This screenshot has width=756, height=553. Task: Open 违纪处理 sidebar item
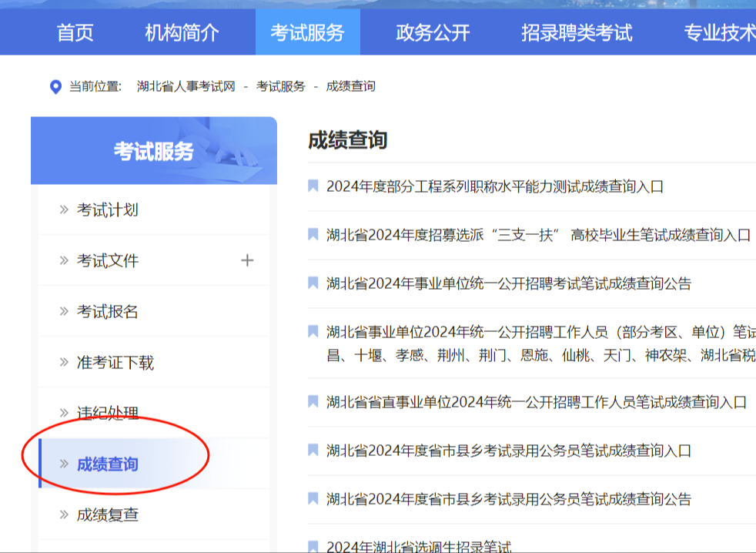(107, 413)
